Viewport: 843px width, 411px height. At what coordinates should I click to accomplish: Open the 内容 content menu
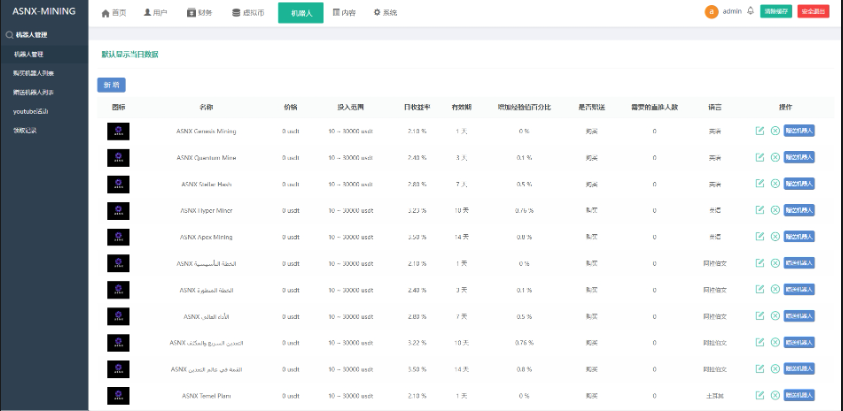(344, 13)
